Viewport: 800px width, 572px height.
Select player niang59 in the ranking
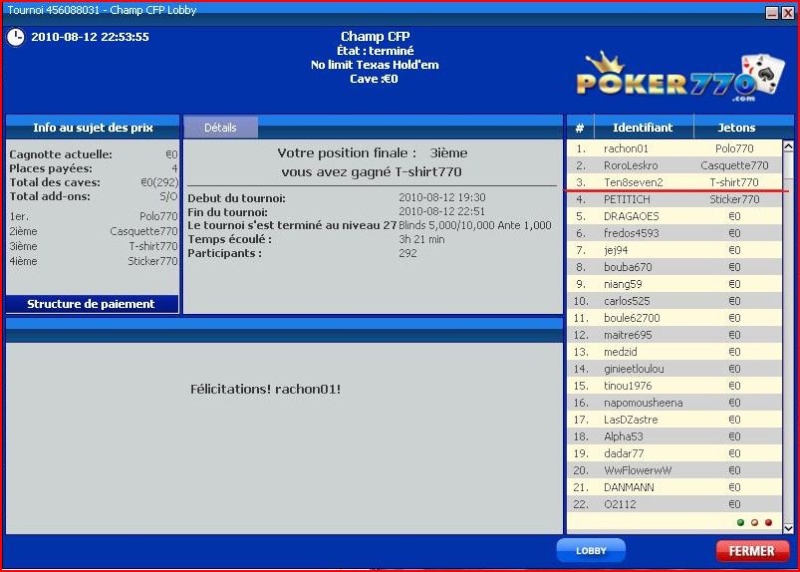point(674,284)
